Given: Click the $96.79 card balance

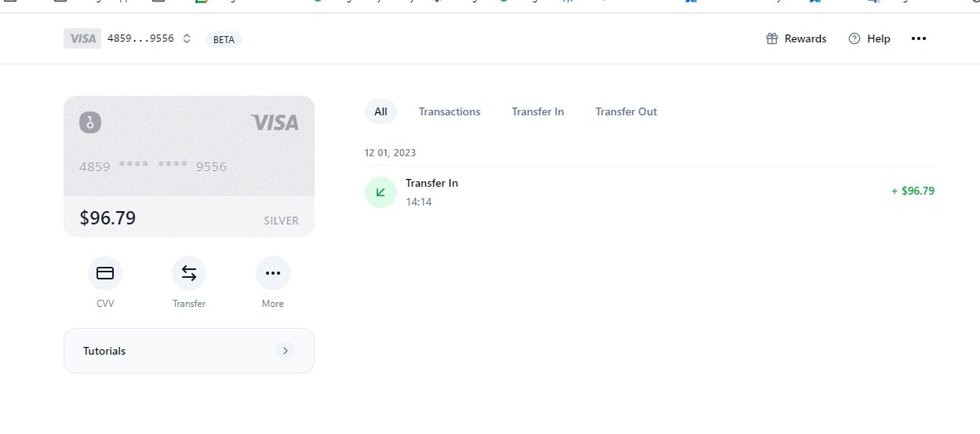Looking at the screenshot, I should click(107, 218).
